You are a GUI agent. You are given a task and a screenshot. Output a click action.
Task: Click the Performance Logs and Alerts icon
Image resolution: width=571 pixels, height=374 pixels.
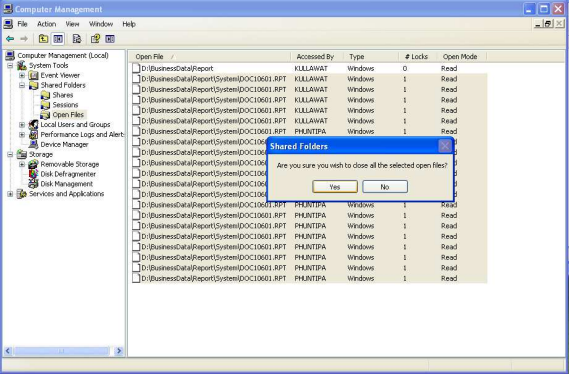click(34, 134)
